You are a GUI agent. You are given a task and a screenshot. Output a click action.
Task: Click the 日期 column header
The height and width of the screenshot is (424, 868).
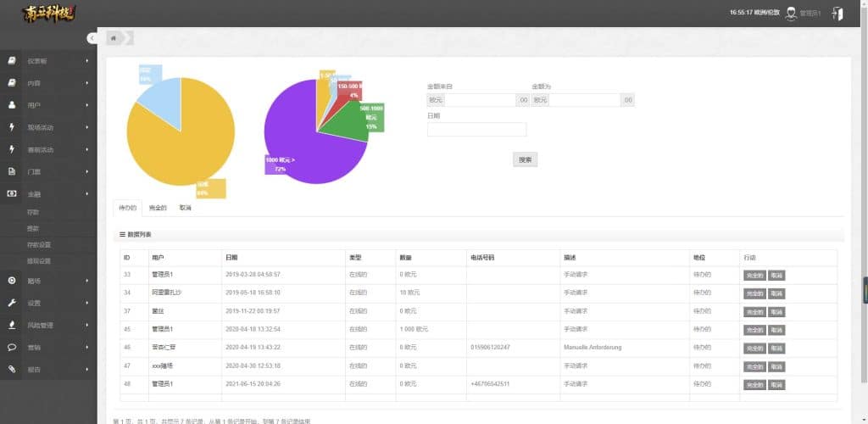pos(231,258)
